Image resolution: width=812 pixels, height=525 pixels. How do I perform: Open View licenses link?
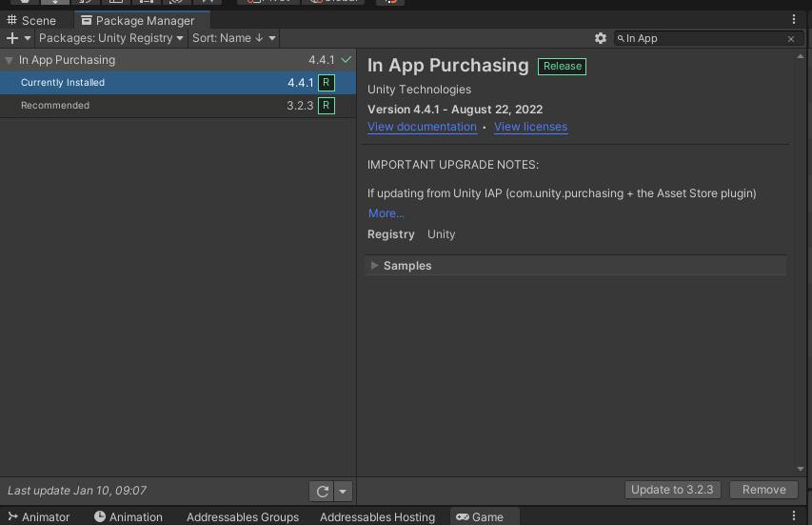tap(531, 127)
